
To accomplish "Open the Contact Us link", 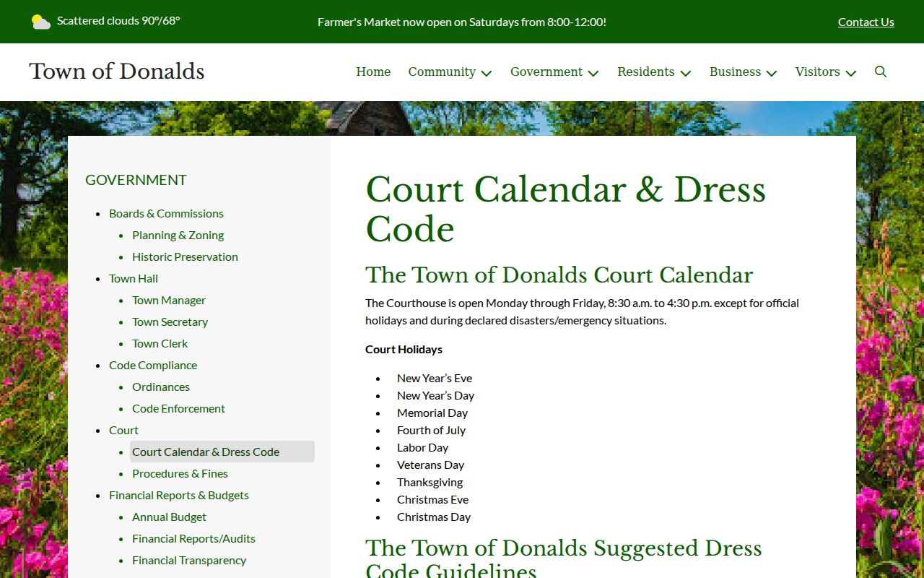I will pos(866,22).
